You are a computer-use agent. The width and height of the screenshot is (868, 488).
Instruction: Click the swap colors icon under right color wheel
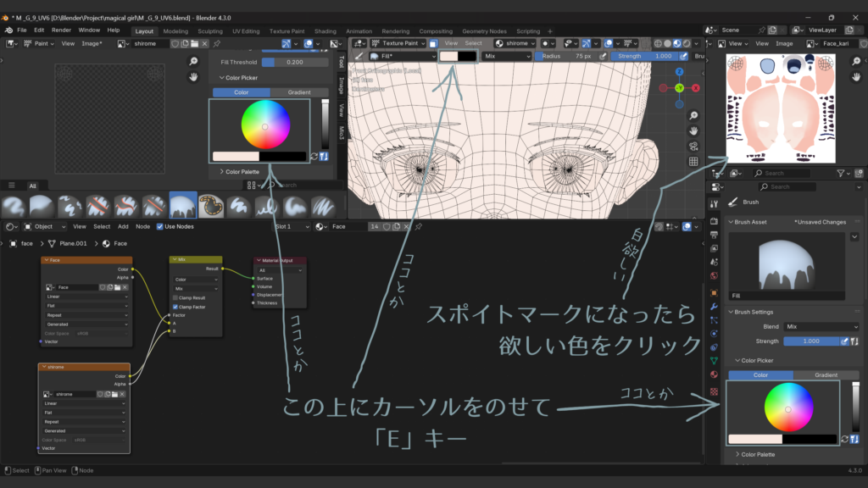pyautogui.click(x=844, y=439)
